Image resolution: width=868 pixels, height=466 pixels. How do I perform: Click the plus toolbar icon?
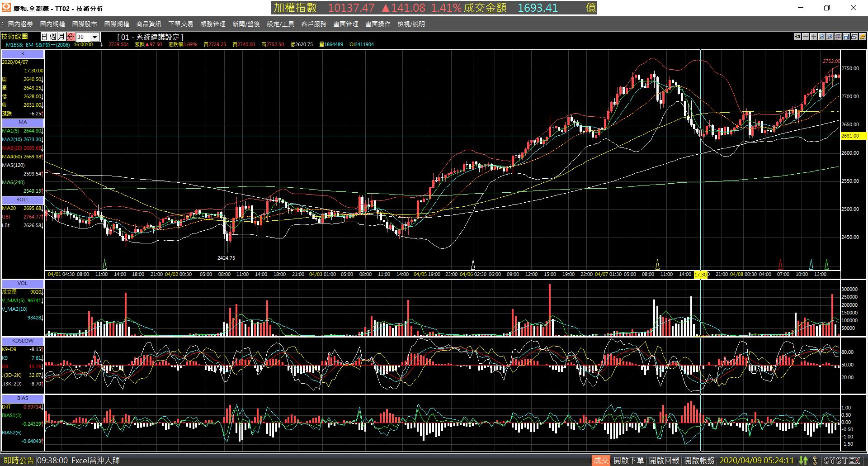click(814, 37)
